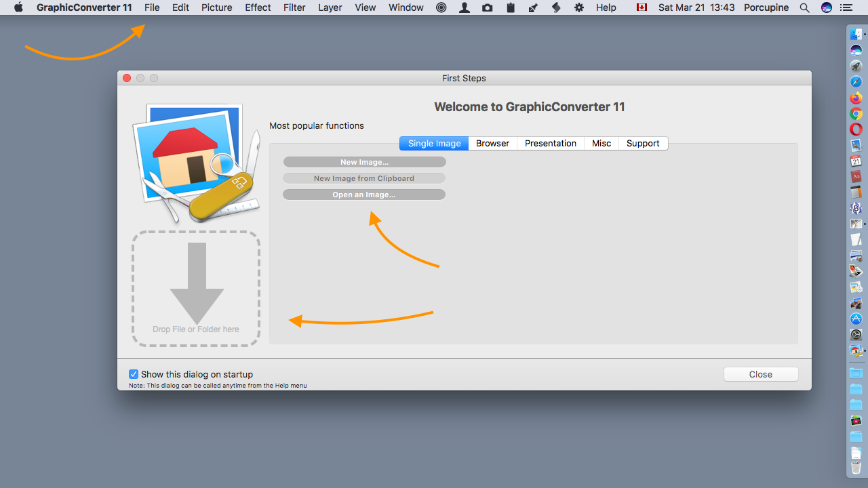Launch Siri from the menu bar
868x488 pixels.
[x=826, y=7]
